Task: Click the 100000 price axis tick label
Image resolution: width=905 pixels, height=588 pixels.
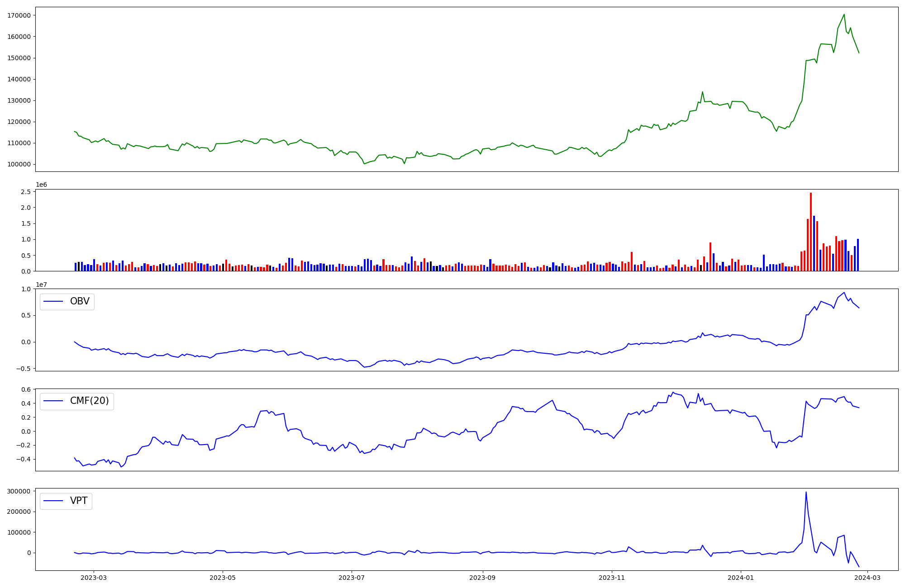Action: pos(19,164)
